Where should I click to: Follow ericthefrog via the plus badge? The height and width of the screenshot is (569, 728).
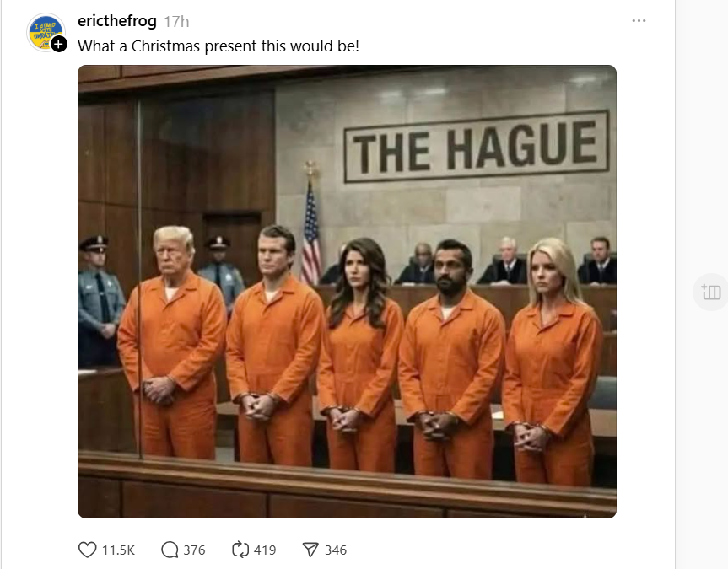(58, 45)
